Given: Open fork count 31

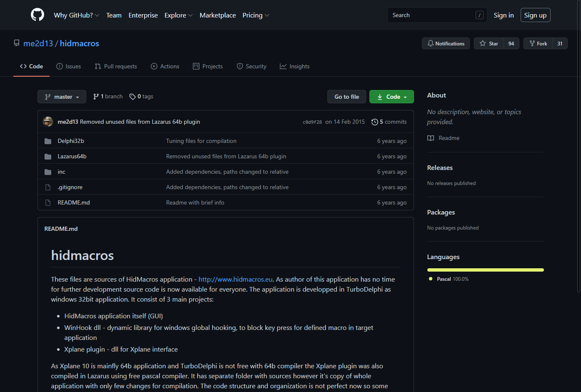Looking at the screenshot, I should click(x=560, y=43).
